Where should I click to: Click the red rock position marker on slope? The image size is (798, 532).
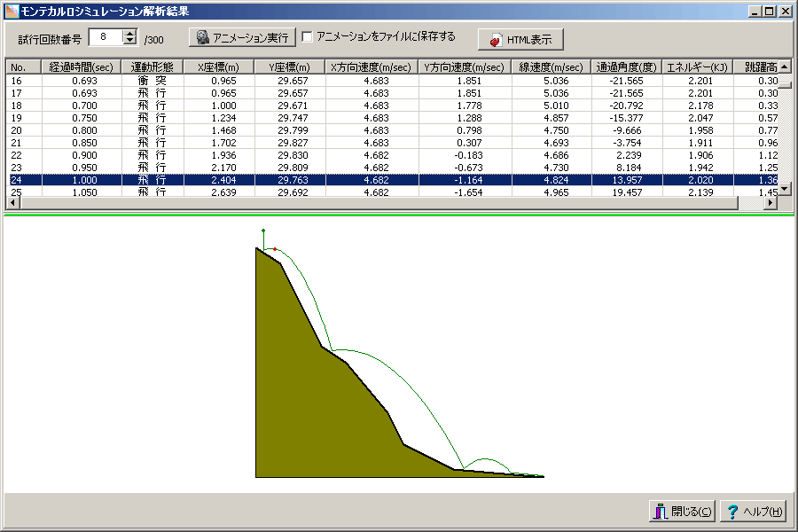coord(275,249)
